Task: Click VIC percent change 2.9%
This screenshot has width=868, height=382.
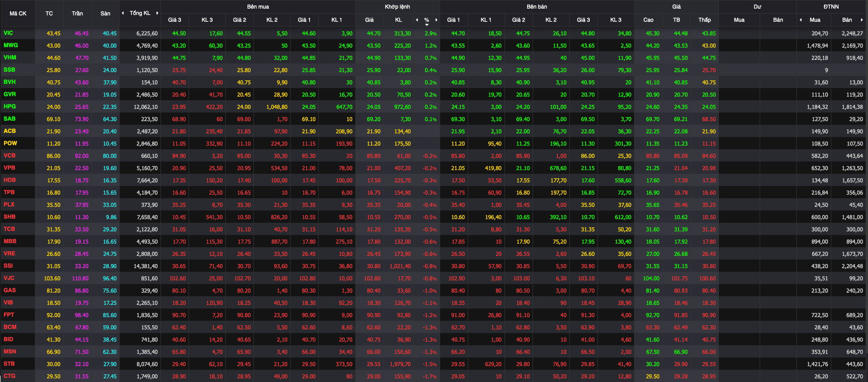Action: point(431,34)
